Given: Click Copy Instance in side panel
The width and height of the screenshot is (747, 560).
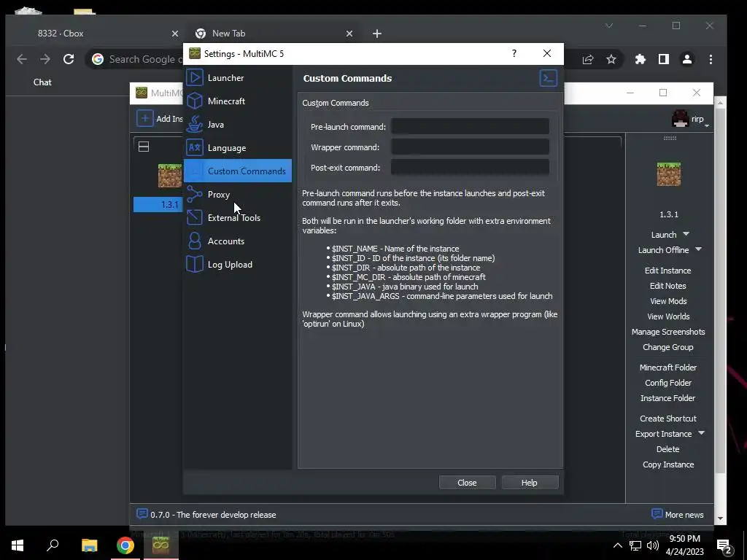Looking at the screenshot, I should click(x=668, y=464).
